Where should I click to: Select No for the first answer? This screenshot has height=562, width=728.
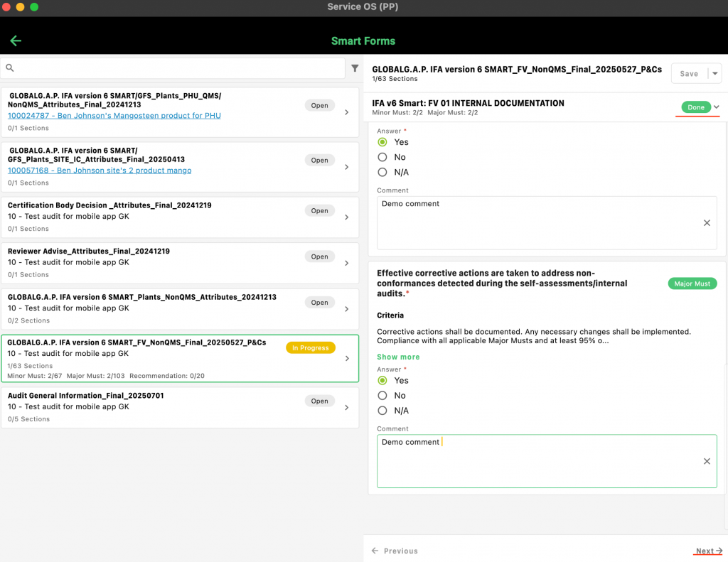coord(382,157)
